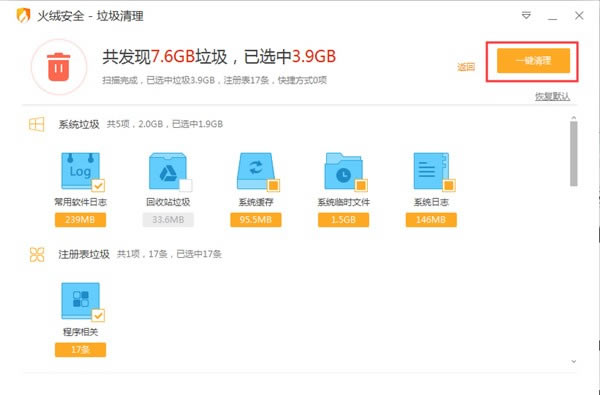
Task: Click the red trash can icon
Action: coord(59,67)
